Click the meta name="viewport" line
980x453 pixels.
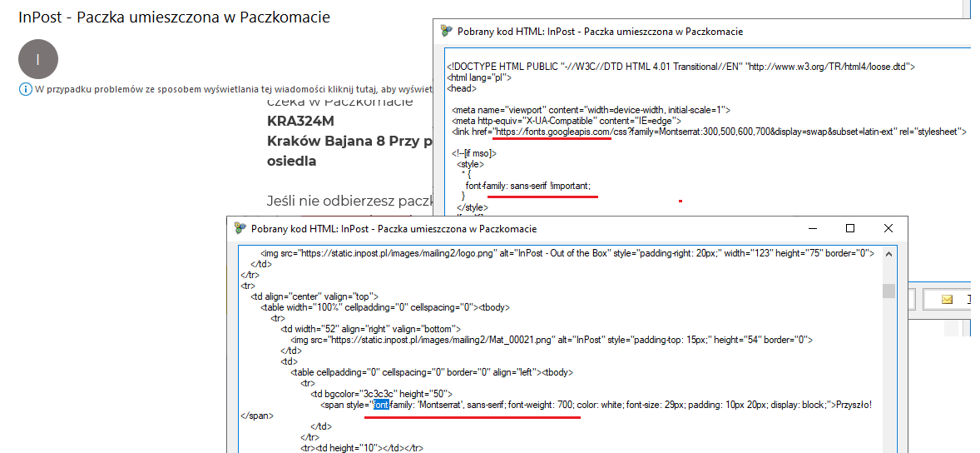[591, 110]
